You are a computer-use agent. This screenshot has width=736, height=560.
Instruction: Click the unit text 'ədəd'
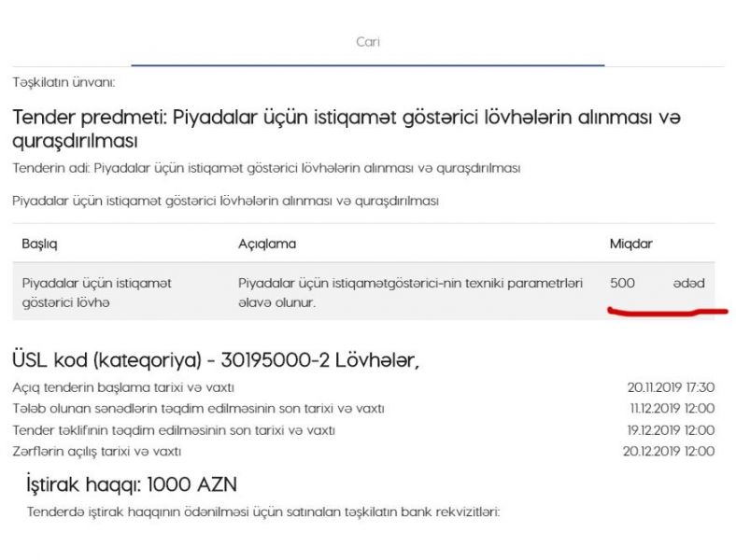click(x=688, y=284)
